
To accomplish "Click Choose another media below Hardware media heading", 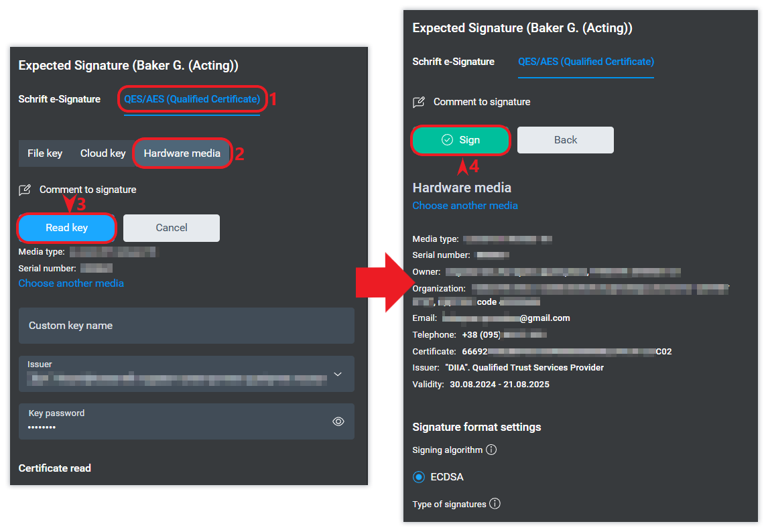I will click(x=465, y=206).
